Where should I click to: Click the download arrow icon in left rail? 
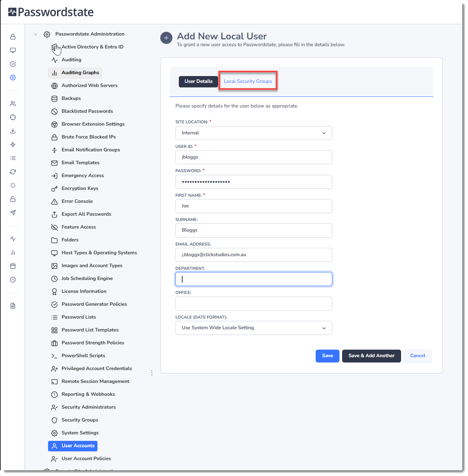pyautogui.click(x=13, y=131)
